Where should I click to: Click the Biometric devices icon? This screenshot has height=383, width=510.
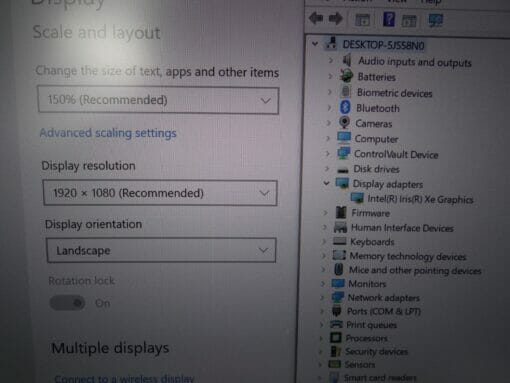pyautogui.click(x=346, y=91)
